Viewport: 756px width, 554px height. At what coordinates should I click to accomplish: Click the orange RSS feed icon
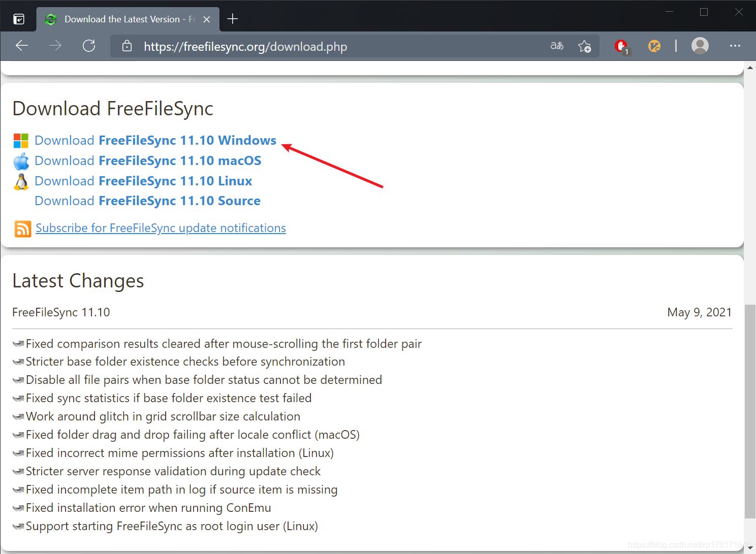(x=23, y=229)
